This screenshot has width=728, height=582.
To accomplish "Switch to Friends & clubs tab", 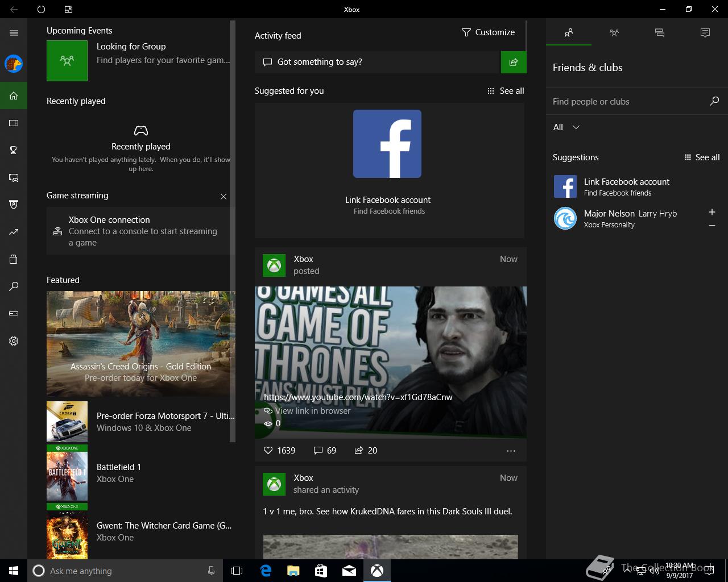I will coord(569,33).
